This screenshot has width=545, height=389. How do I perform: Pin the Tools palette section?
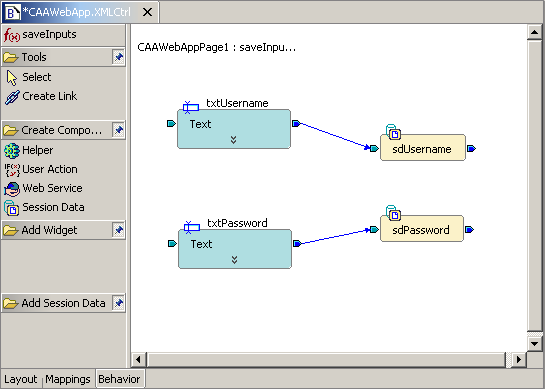click(119, 57)
